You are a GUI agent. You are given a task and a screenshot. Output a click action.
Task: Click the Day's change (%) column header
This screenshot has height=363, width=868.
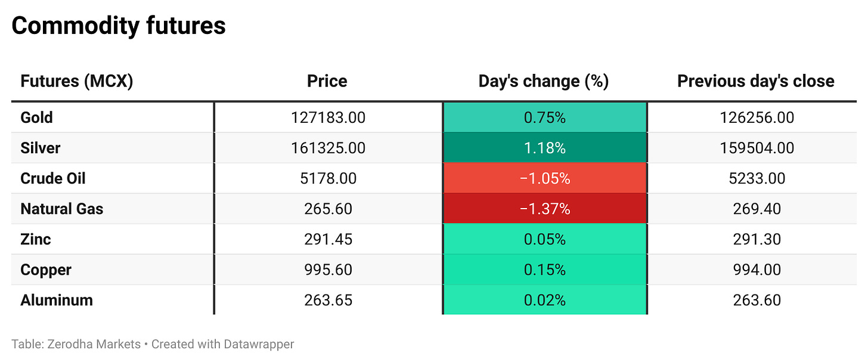coord(543,81)
